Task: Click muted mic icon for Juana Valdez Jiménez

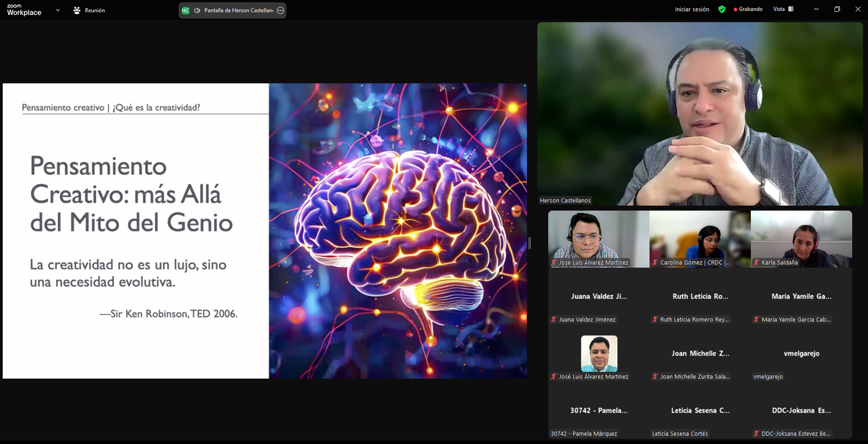Action: click(554, 319)
